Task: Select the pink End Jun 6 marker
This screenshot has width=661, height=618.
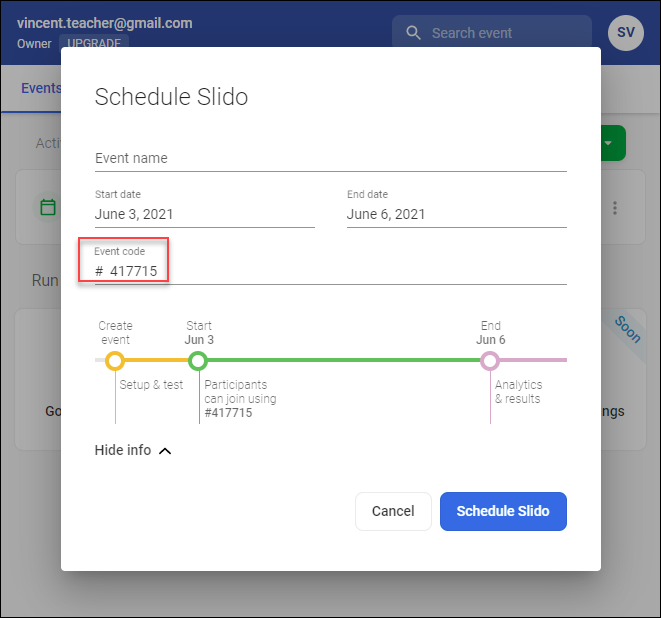Action: (490, 360)
